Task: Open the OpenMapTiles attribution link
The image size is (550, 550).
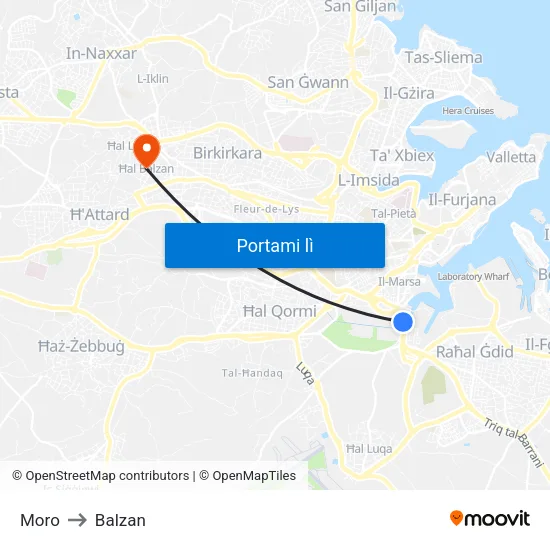Action: pyautogui.click(x=248, y=476)
